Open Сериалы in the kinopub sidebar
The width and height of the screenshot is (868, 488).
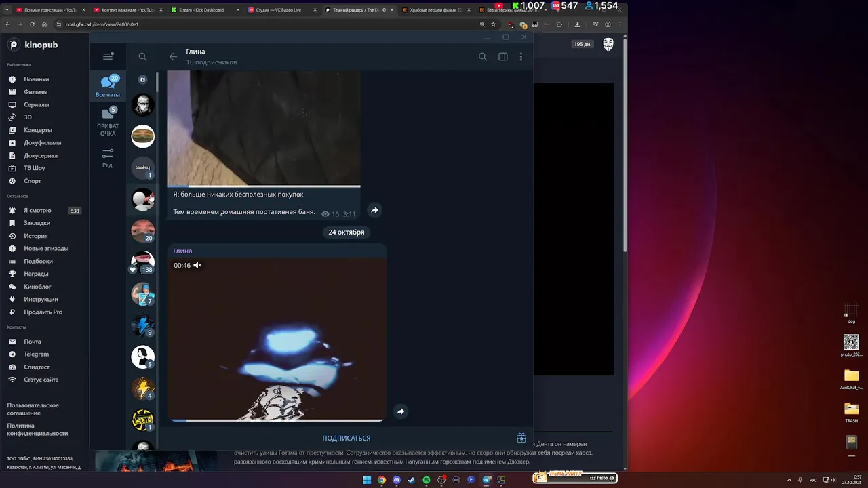[x=36, y=105]
